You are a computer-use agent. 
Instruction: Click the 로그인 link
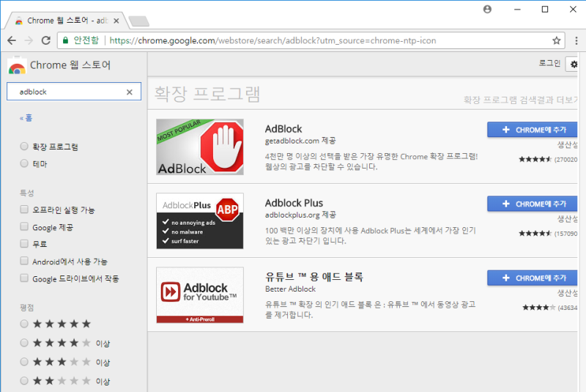pyautogui.click(x=549, y=63)
